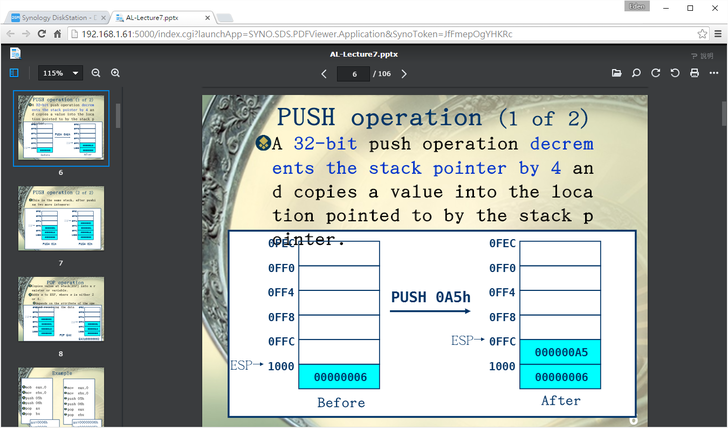Reload the page in the browser
The width and height of the screenshot is (728, 428).
click(x=42, y=33)
